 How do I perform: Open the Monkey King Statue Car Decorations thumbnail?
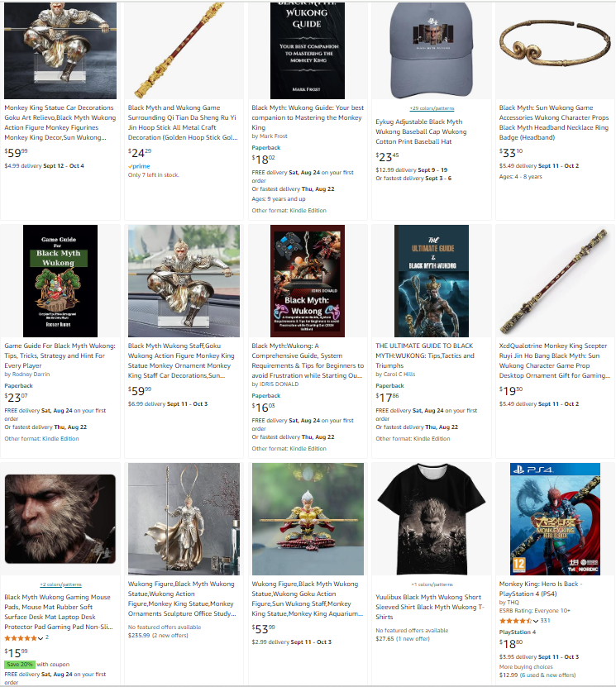(60, 50)
